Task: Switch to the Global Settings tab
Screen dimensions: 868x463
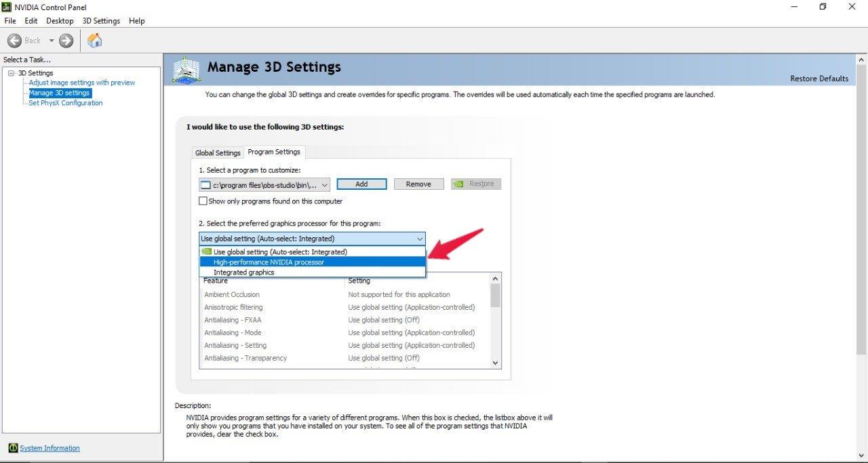Action: (218, 153)
